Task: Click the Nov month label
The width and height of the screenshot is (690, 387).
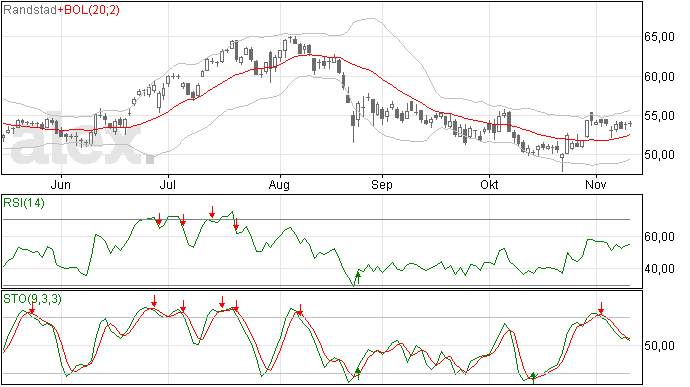Action: (596, 184)
